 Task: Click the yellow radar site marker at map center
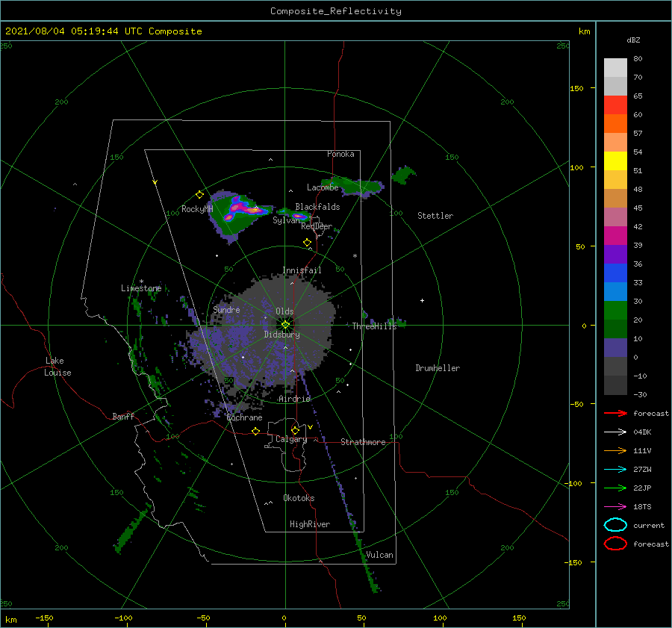tap(285, 325)
